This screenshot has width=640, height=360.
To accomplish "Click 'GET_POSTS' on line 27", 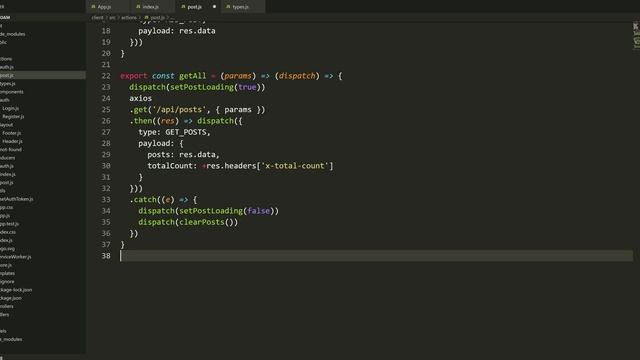I will tap(186, 132).
